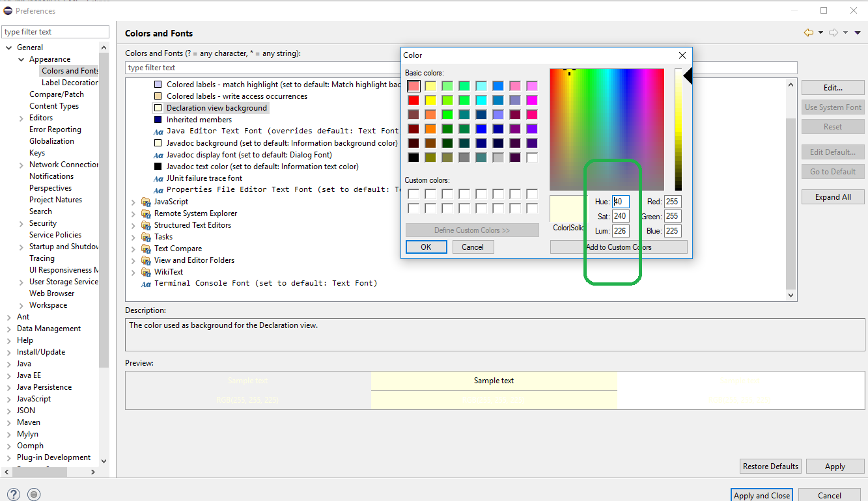868x501 pixels.
Task: Pick the pure red basic color swatch
Action: pyautogui.click(x=413, y=100)
